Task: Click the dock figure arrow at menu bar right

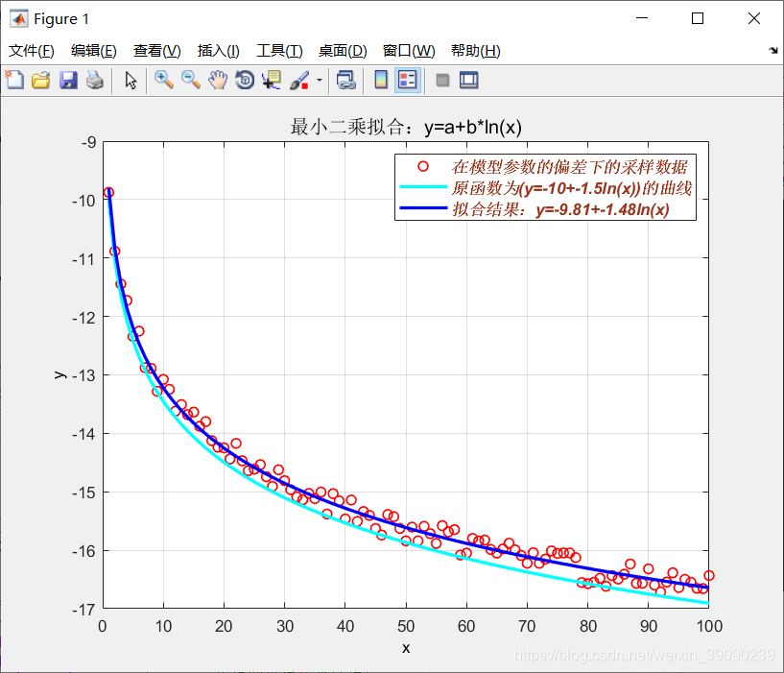Action: click(x=773, y=50)
